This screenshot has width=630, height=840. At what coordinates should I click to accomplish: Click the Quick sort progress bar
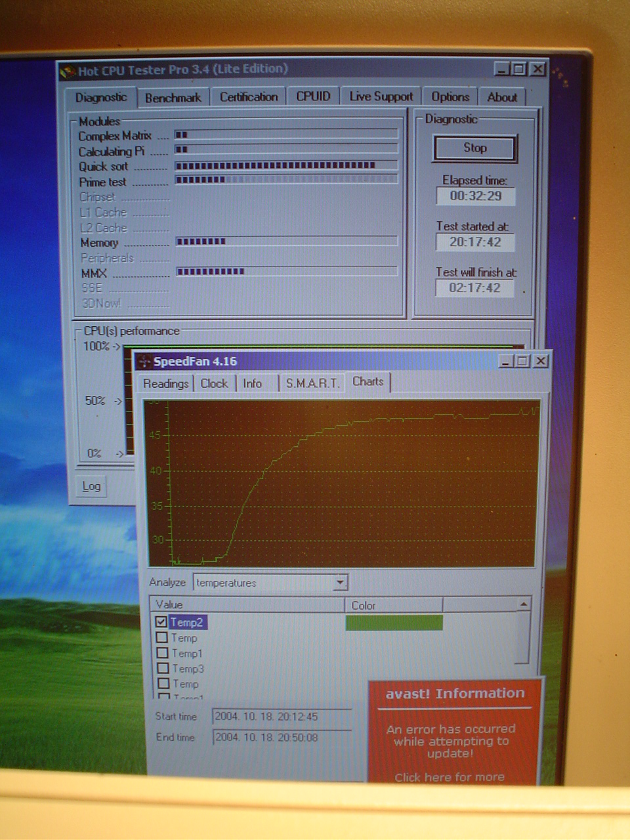285,165
